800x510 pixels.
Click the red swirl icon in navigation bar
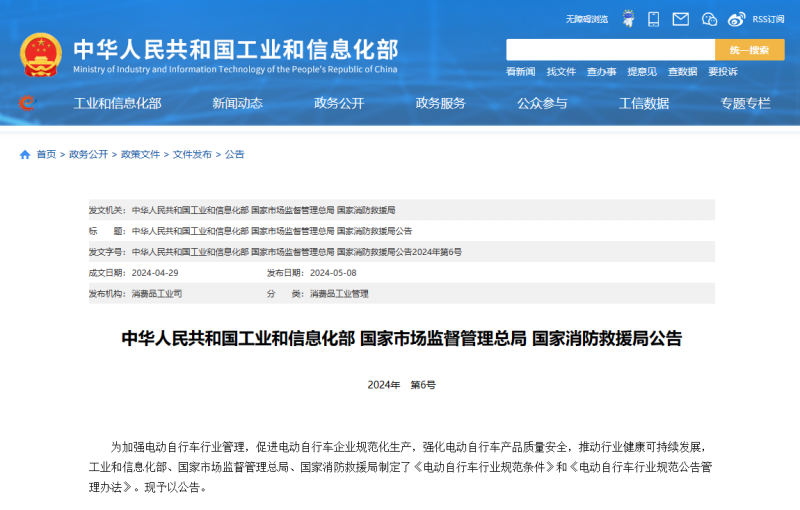click(27, 103)
